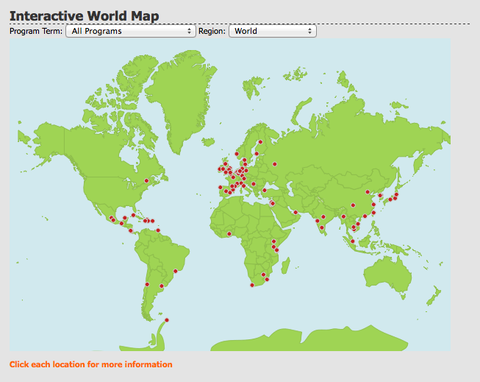Select the northernmost marker in Finland
480x382 pixels.
260,142
